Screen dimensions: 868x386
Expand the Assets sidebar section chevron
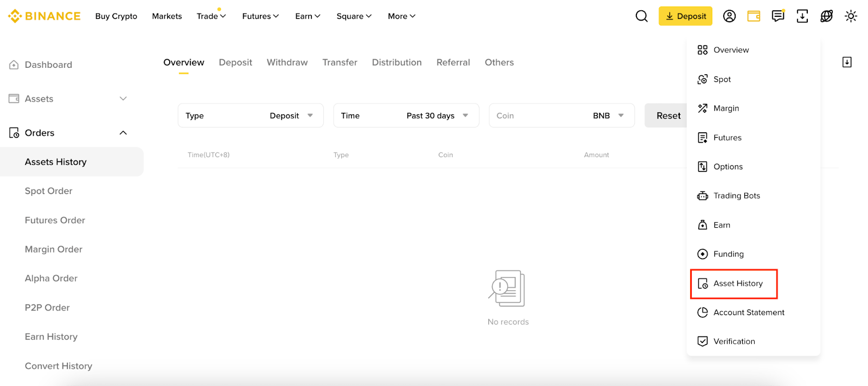click(x=123, y=99)
